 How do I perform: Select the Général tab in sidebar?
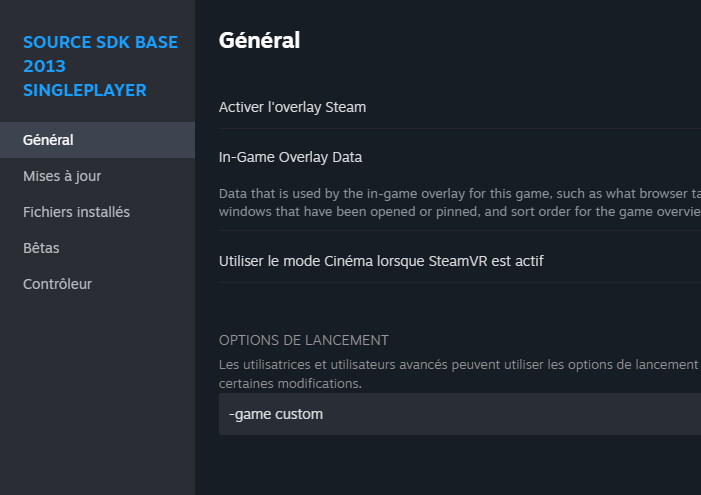pyautogui.click(x=48, y=140)
